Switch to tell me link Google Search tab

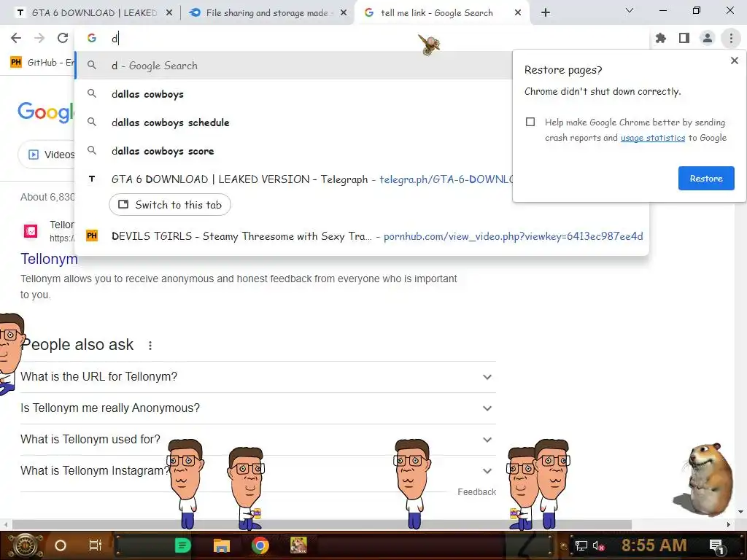(x=436, y=13)
